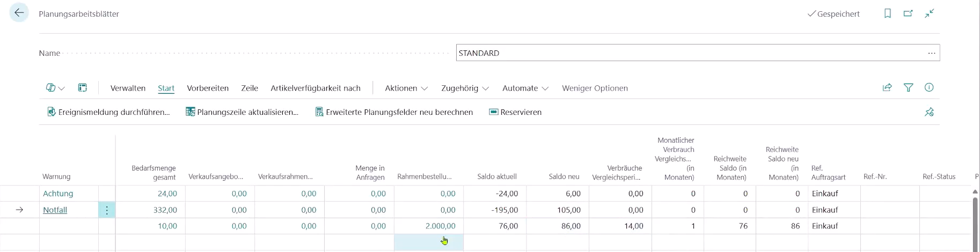Go back with the left arrow button
This screenshot has width=980, height=252.
[x=19, y=13]
